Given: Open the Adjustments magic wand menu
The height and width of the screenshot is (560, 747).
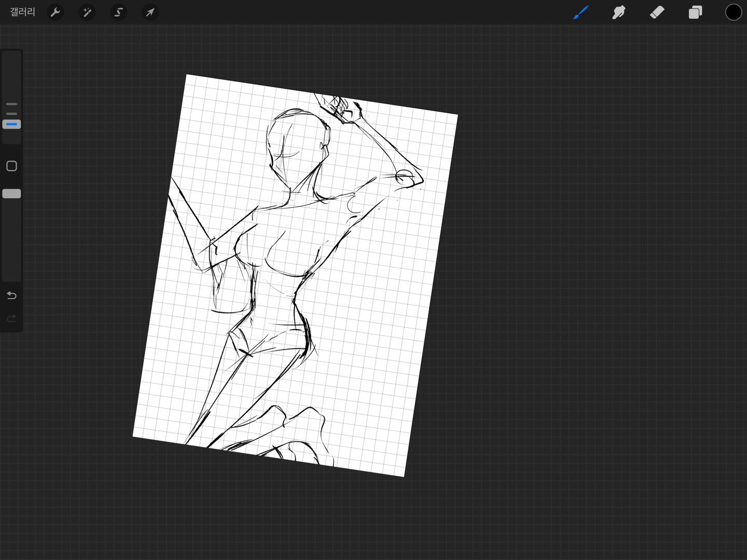Looking at the screenshot, I should (x=87, y=12).
